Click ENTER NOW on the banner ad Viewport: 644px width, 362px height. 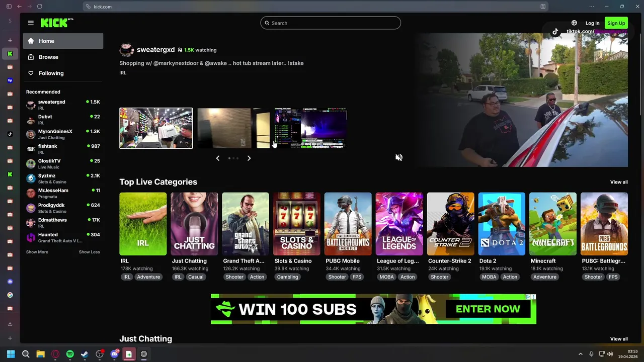coord(488,309)
